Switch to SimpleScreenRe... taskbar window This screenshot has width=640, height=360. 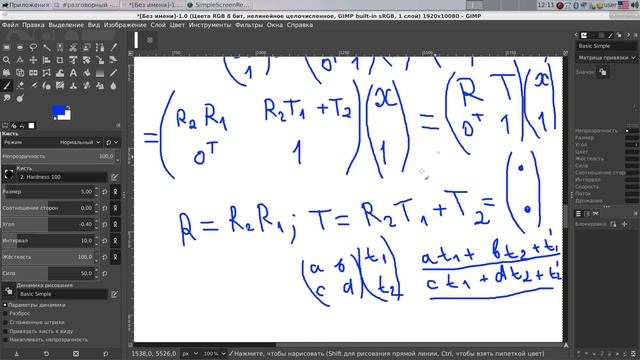[x=218, y=5]
